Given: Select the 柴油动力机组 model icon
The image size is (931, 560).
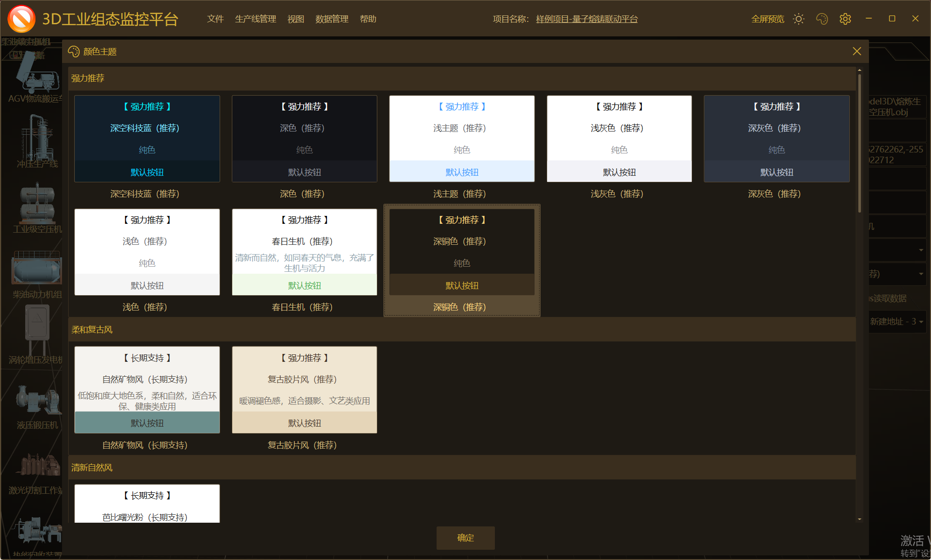Looking at the screenshot, I should point(37,268).
